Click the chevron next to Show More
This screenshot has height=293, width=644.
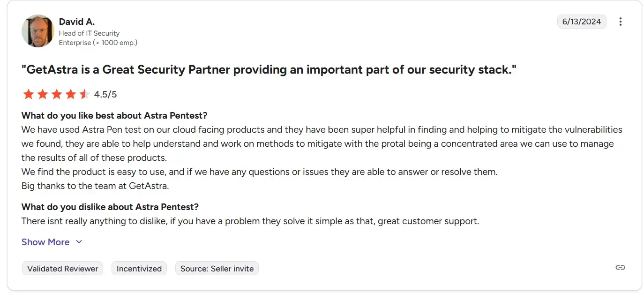pos(79,242)
